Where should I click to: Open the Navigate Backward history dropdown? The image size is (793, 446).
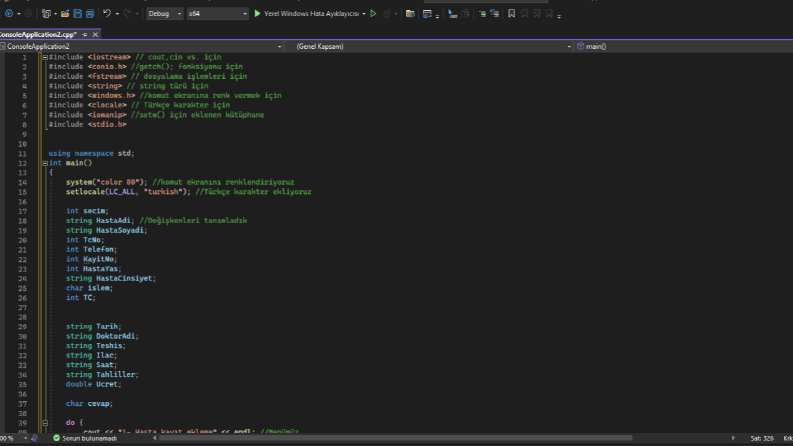click(19, 14)
